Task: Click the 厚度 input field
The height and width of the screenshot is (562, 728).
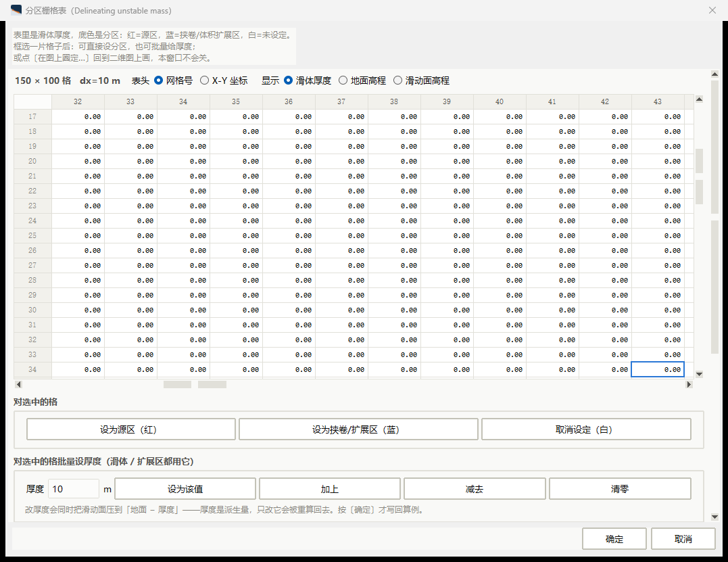Action: (74, 488)
